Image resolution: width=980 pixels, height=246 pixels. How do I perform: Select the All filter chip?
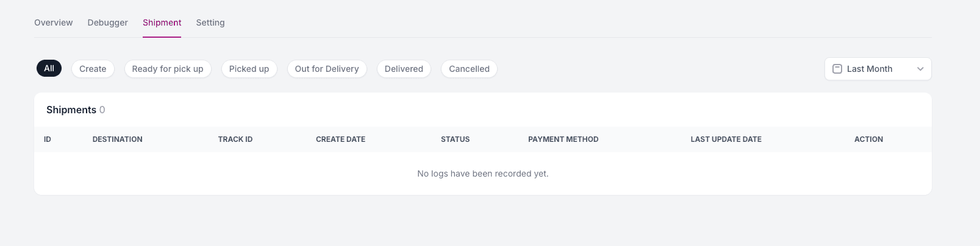(49, 69)
